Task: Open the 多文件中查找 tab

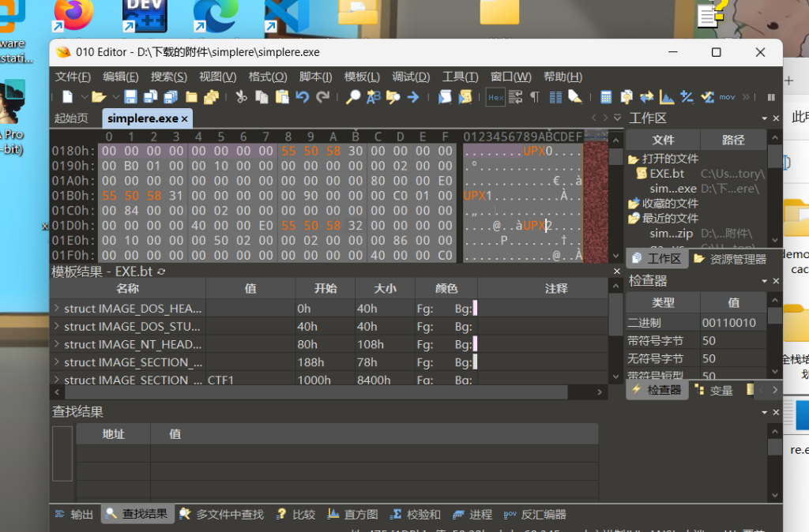Action: (221, 515)
